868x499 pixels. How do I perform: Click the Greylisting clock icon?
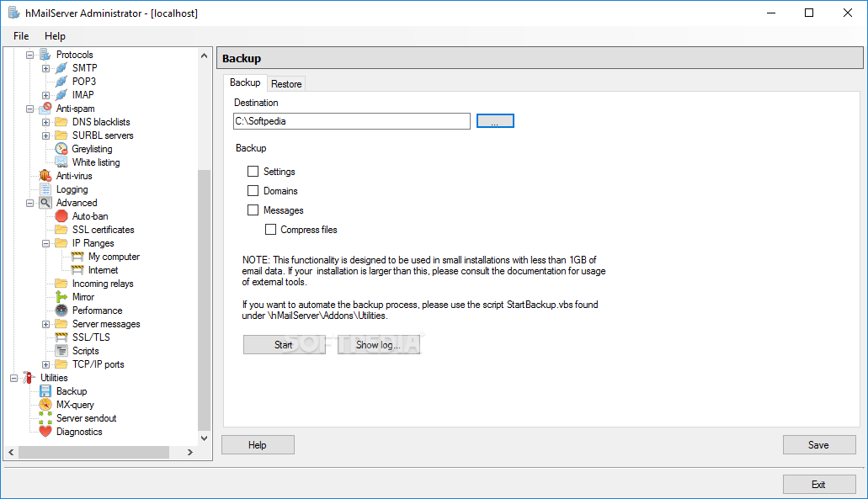coord(61,149)
